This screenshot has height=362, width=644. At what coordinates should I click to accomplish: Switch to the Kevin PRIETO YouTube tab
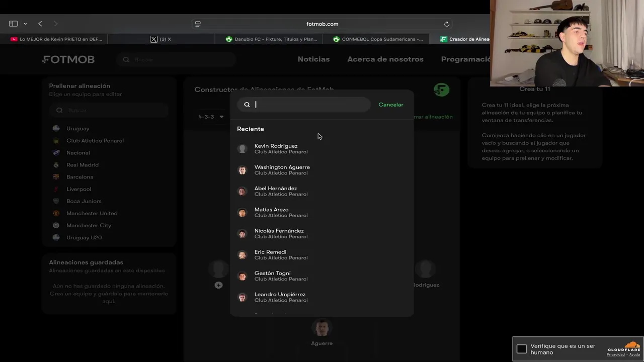(x=56, y=39)
